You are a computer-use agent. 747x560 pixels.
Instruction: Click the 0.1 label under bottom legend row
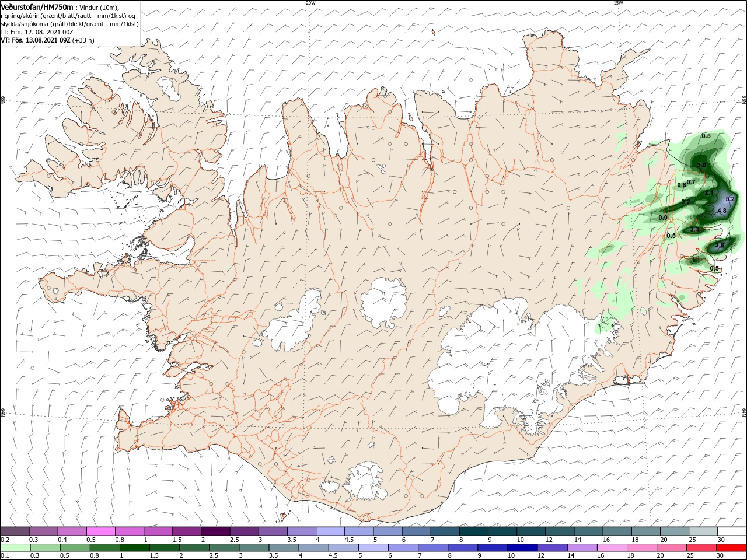click(x=5, y=556)
